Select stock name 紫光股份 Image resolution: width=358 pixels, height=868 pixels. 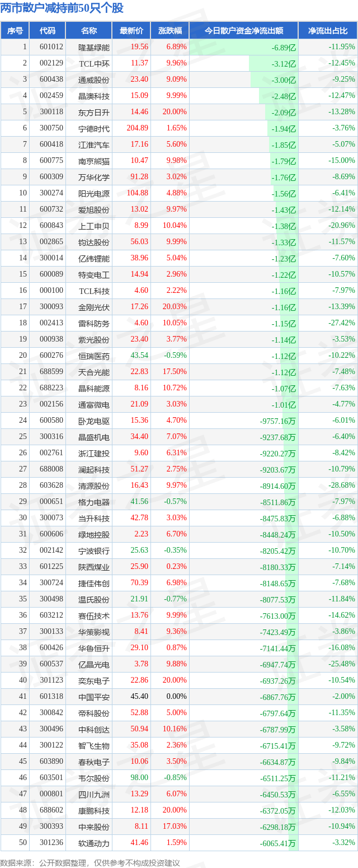click(x=94, y=340)
